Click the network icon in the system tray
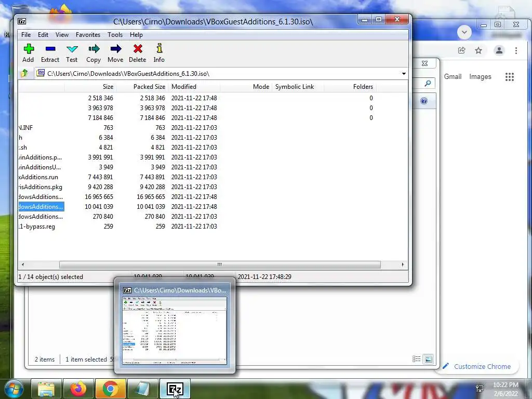Screen dimensions: 532x399 point(480,389)
